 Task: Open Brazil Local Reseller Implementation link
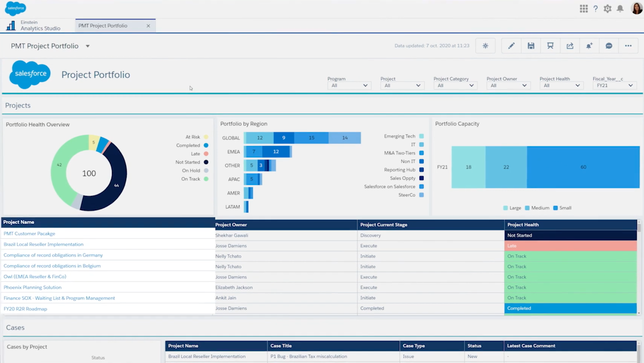click(43, 244)
